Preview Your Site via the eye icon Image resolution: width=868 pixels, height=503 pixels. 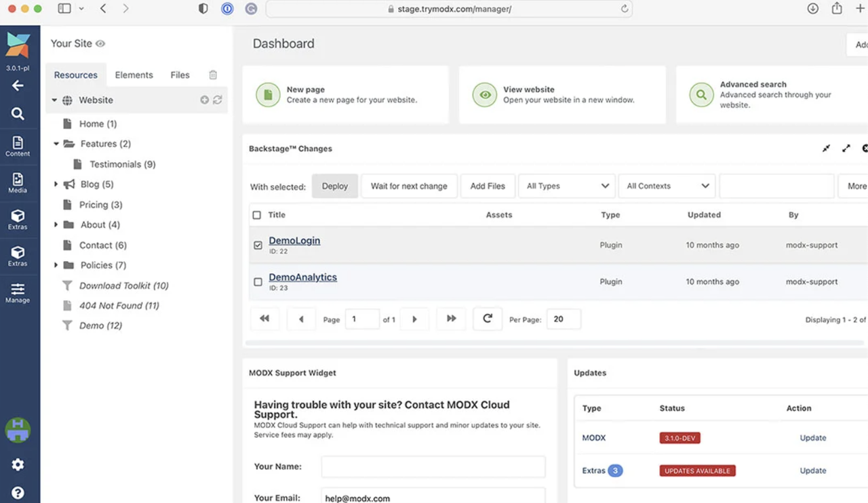[x=100, y=43]
